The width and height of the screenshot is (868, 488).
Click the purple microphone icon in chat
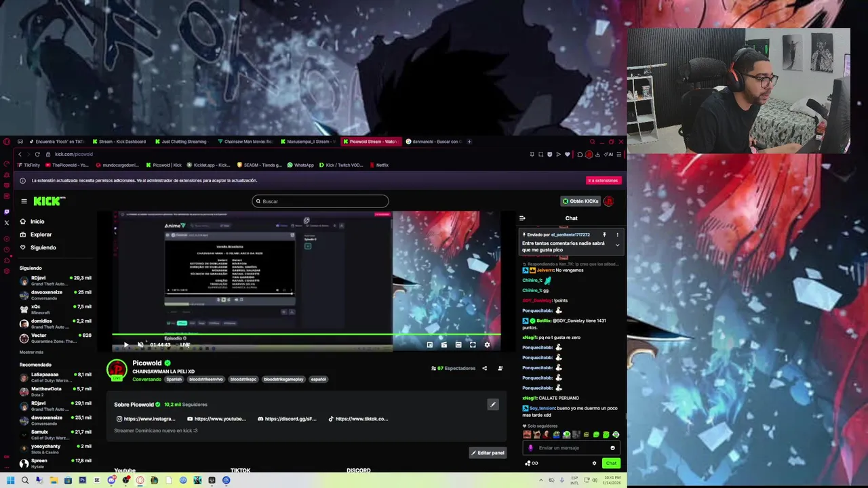[531, 448]
